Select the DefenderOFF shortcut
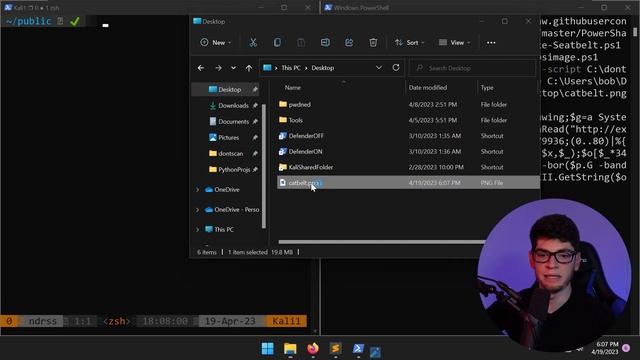 [306, 136]
